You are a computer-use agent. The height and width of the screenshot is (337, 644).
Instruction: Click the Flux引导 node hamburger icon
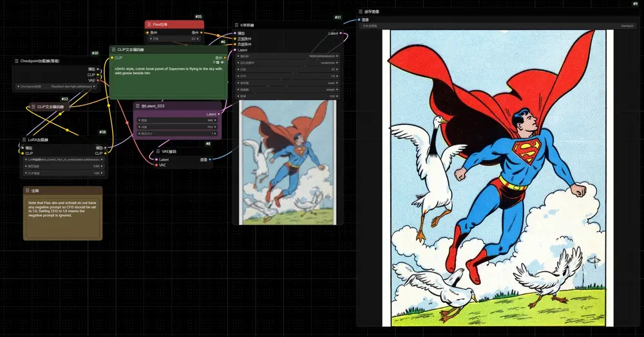point(149,24)
